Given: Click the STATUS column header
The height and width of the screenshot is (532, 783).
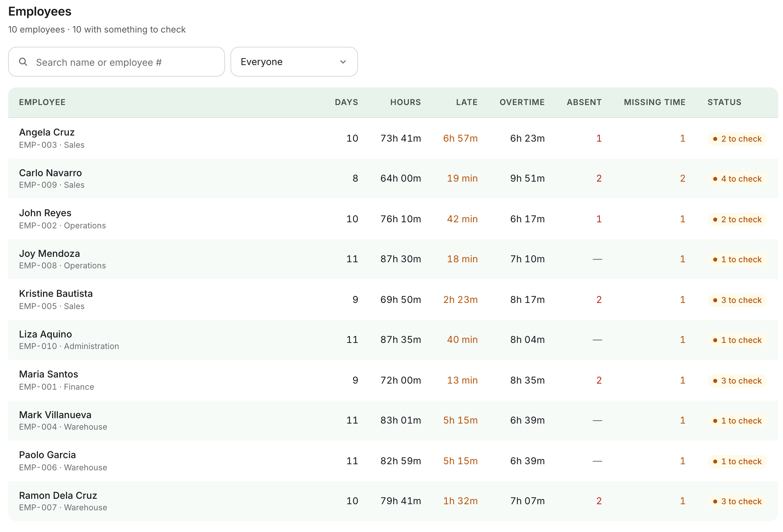Looking at the screenshot, I should tap(724, 102).
